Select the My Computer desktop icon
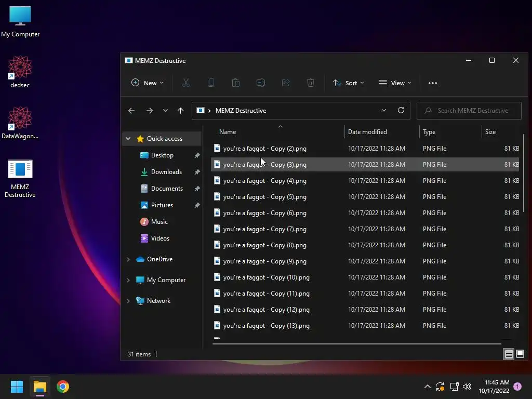The height and width of the screenshot is (399, 532). tap(20, 21)
